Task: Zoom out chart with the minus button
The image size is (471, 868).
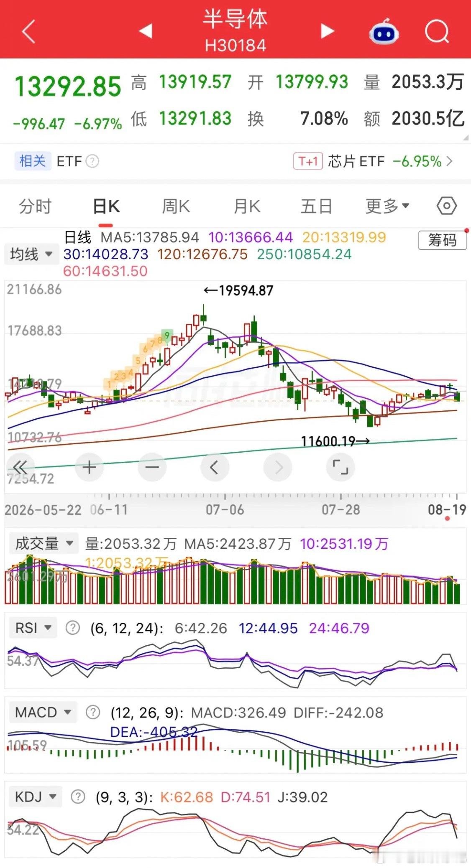Action: tap(152, 467)
